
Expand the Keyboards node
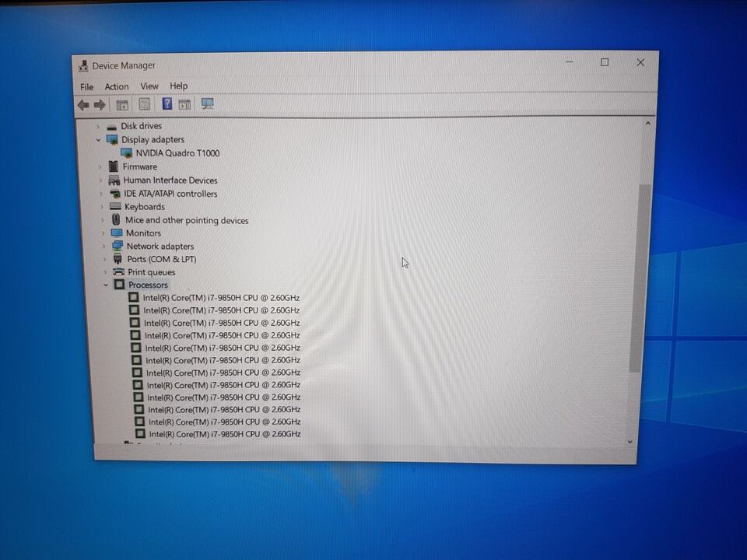[102, 207]
